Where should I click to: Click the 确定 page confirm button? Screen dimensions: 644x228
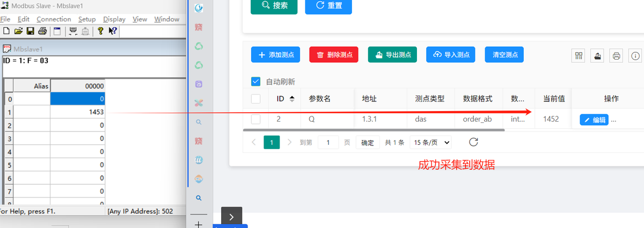(x=368, y=143)
